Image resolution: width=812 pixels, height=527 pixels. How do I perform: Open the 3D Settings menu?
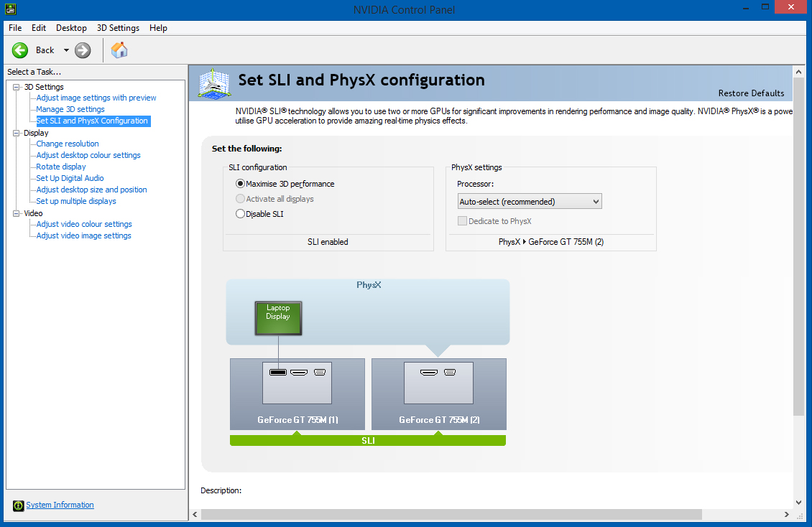pos(118,28)
